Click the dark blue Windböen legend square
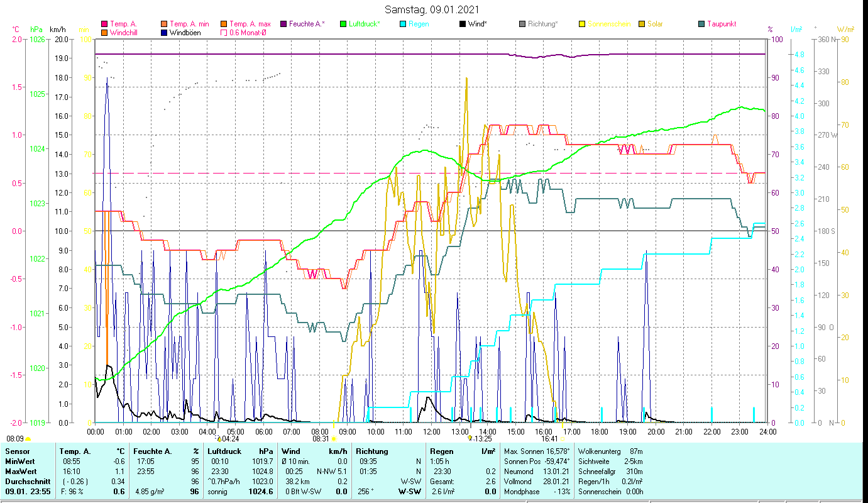This screenshot has width=868, height=503. click(165, 32)
